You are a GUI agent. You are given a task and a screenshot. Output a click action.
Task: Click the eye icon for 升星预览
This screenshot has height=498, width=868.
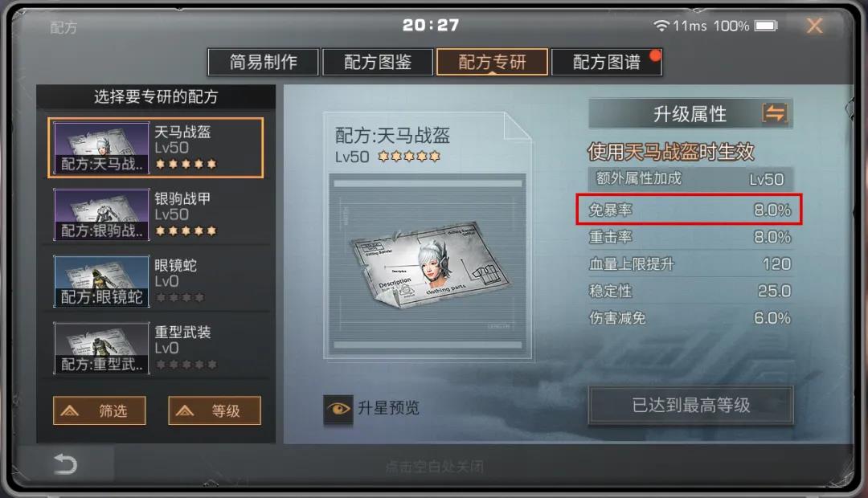click(338, 409)
